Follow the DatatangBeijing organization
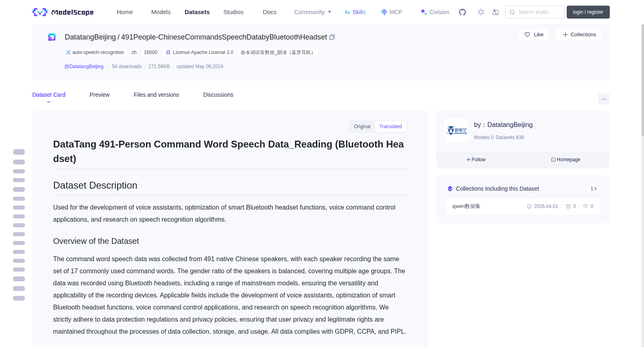The height and width of the screenshot is (347, 644). pos(476,160)
